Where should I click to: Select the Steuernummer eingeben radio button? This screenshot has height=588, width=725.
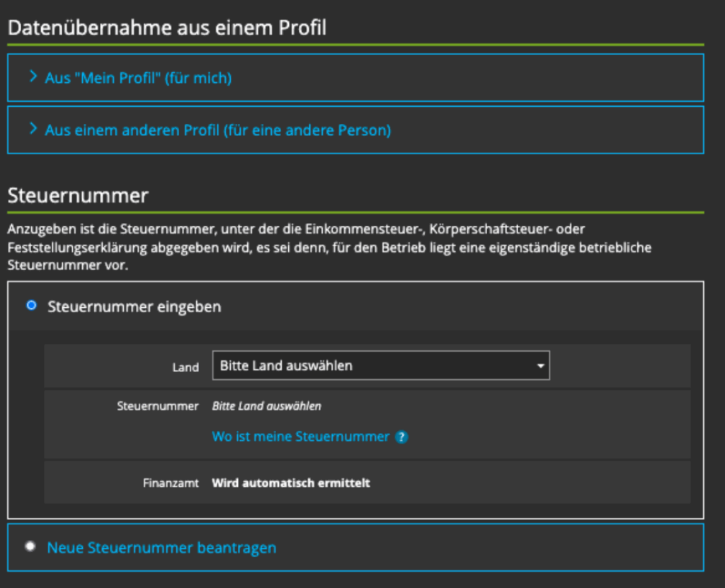pos(31,306)
